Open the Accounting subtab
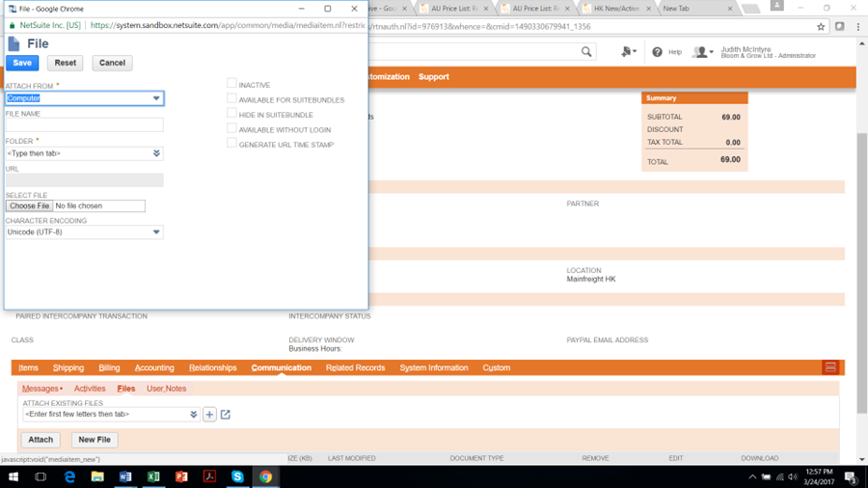The width and height of the screenshot is (868, 488). pyautogui.click(x=154, y=368)
